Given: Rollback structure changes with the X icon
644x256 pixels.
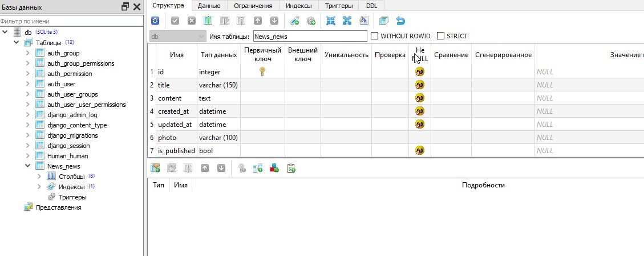Looking at the screenshot, I should tap(192, 20).
